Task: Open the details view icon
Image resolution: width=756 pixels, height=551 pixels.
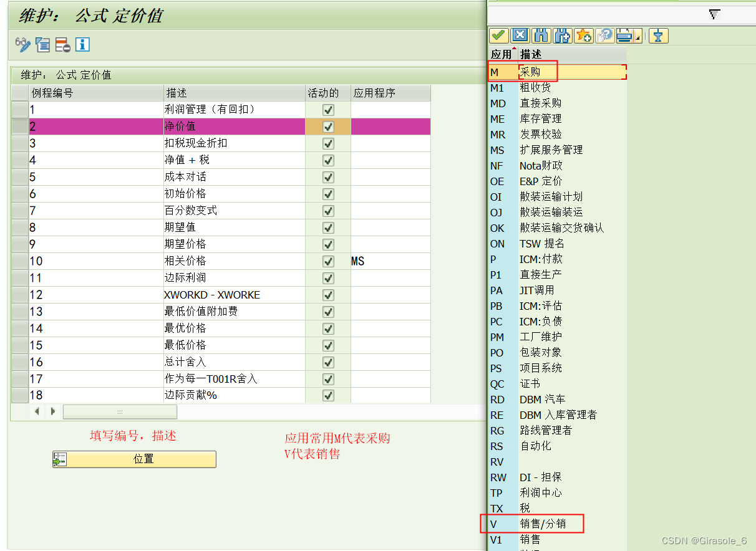Action: coord(42,45)
